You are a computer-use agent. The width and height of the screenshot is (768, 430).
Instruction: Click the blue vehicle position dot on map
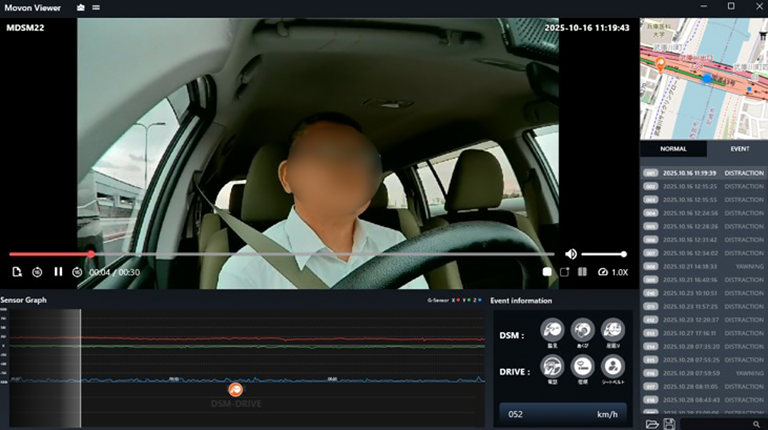707,78
